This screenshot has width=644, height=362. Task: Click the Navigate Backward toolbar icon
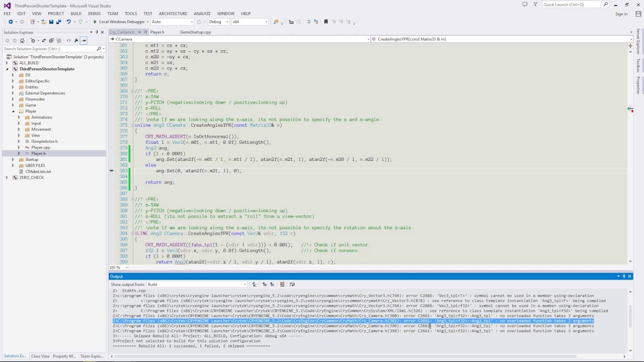pos(10,22)
